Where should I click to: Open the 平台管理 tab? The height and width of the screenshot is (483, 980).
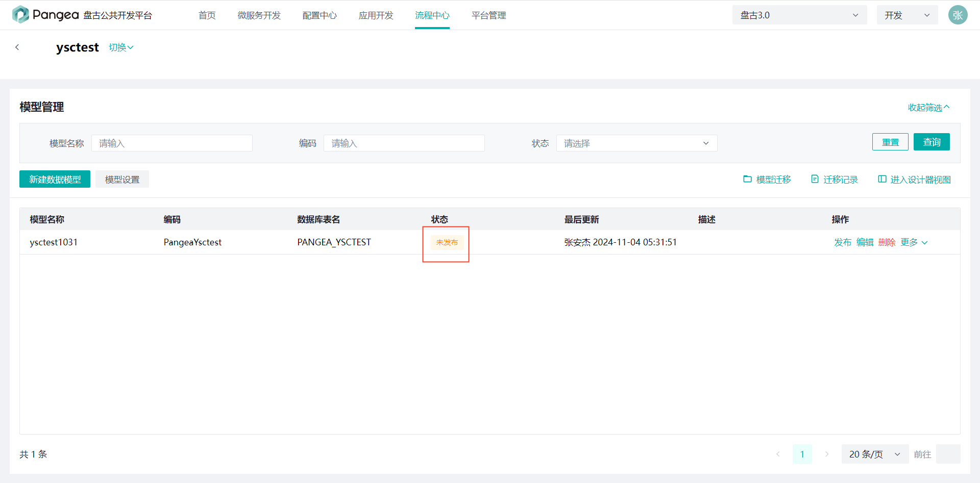488,15
